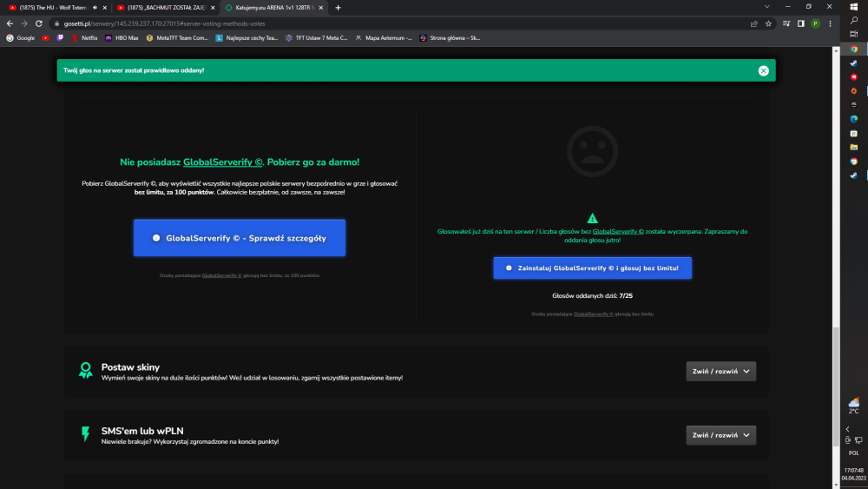
Task: Toggle the browser side panel
Action: (800, 23)
